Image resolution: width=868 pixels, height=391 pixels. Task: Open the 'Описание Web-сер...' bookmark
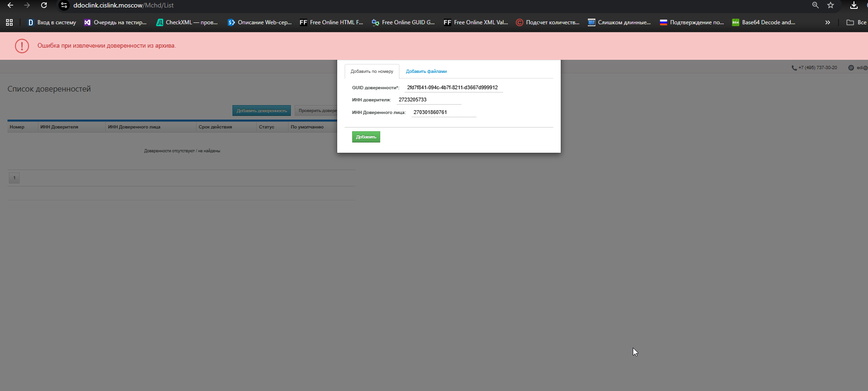(260, 22)
